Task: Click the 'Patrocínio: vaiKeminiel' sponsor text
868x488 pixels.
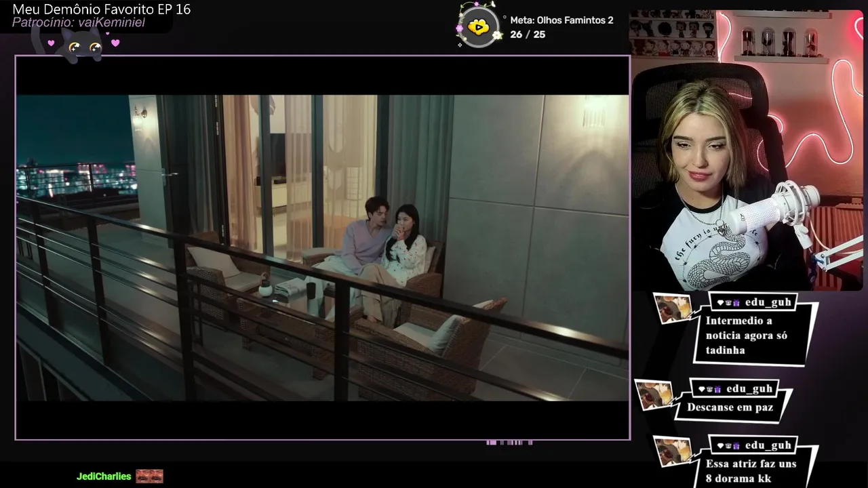Action: 79,22
